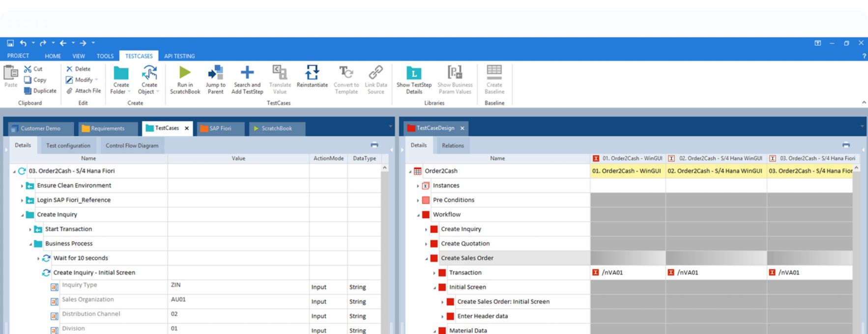Switch to the Control Flow Diagram tab

[132, 146]
